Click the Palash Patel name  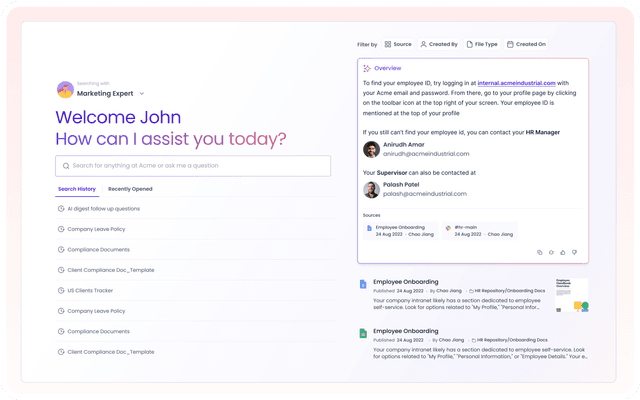401,184
